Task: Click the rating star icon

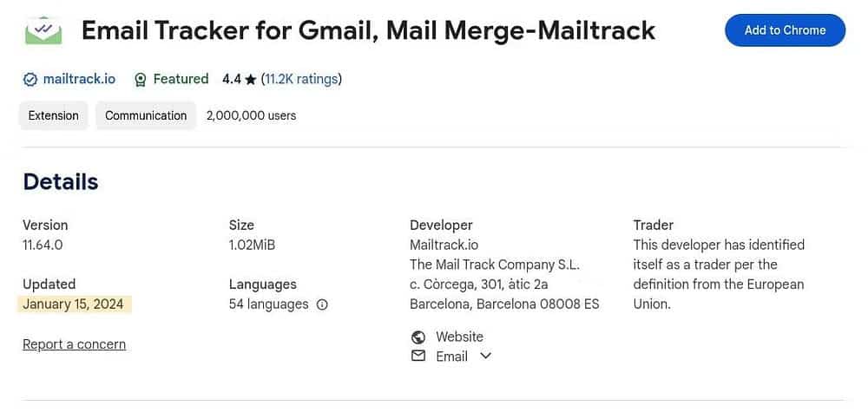Action: pyautogui.click(x=251, y=80)
